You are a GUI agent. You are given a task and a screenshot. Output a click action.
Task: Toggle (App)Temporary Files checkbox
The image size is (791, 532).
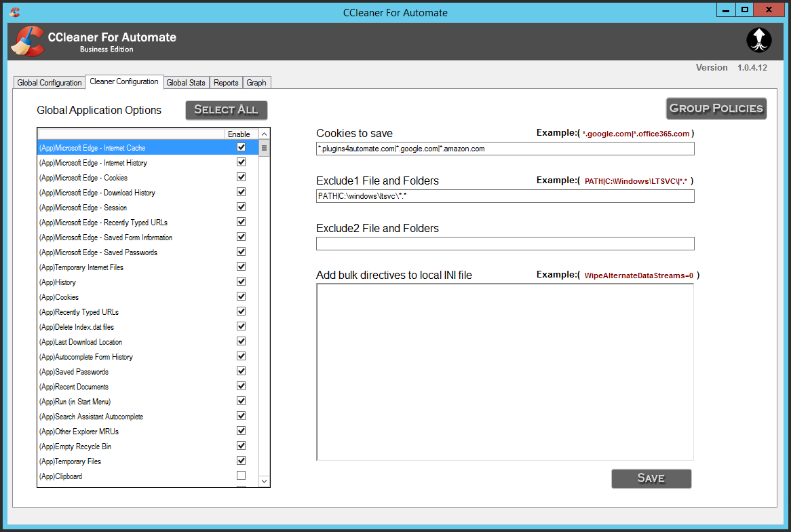point(241,460)
